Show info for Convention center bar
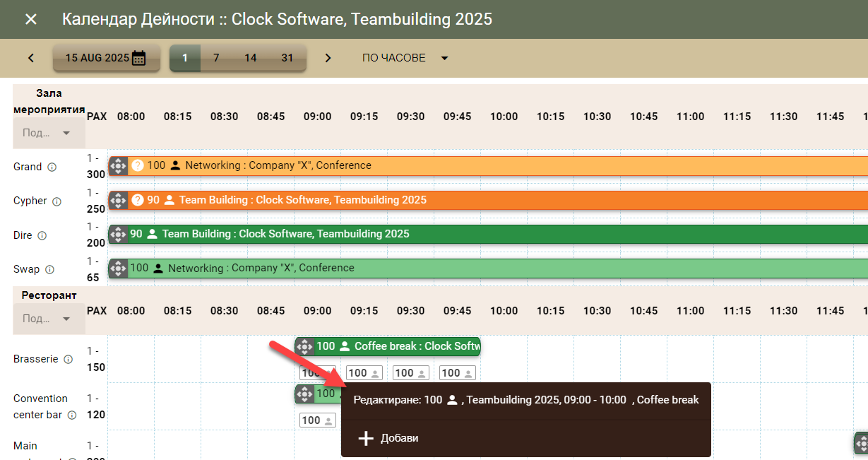Image resolution: width=868 pixels, height=460 pixels. click(x=72, y=415)
